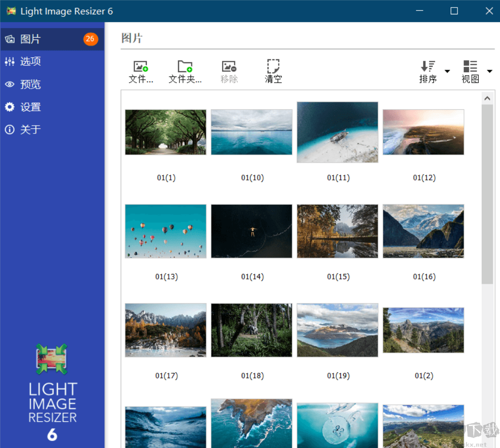Click the orange 26 image counter badge
The image size is (500, 448).
(x=91, y=39)
